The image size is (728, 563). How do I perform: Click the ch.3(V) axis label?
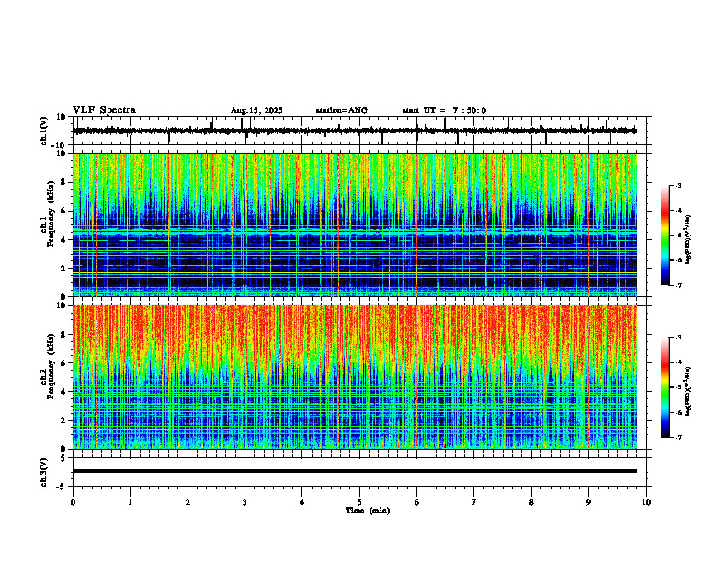click(x=44, y=473)
